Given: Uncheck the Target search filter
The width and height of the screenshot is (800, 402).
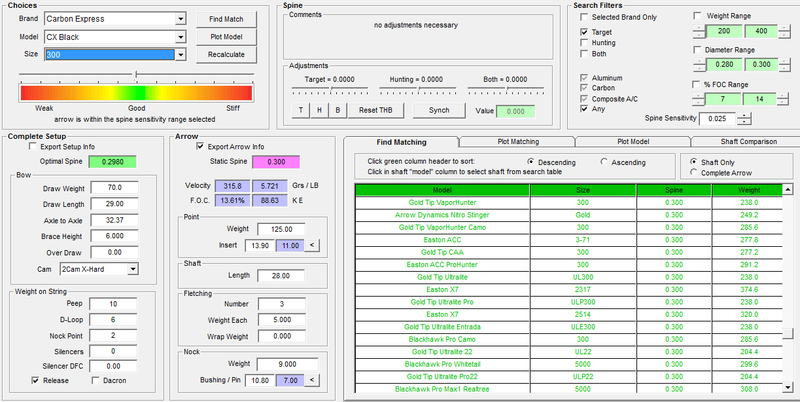Looking at the screenshot, I should pos(584,32).
